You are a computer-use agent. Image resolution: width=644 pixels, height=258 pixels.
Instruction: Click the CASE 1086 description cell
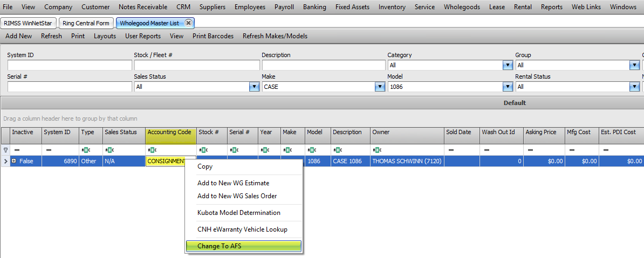351,161
